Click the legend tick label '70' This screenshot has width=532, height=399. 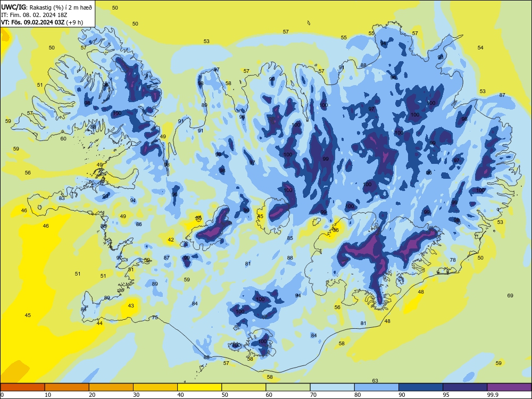pos(313,395)
